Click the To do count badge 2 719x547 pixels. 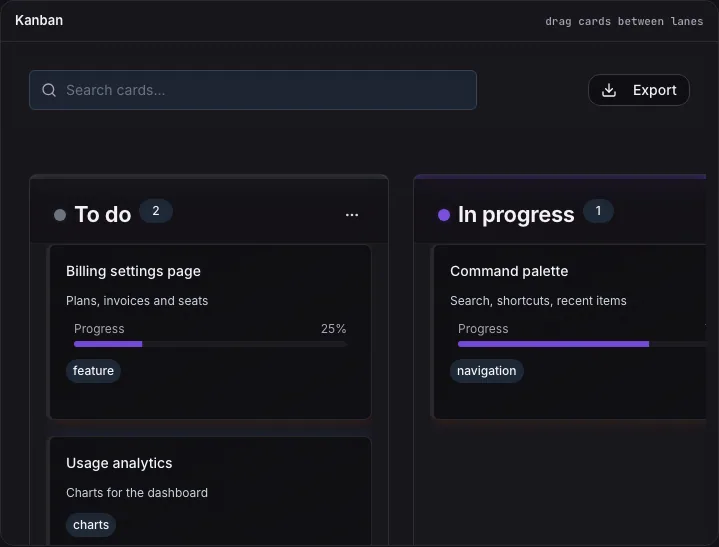156,211
